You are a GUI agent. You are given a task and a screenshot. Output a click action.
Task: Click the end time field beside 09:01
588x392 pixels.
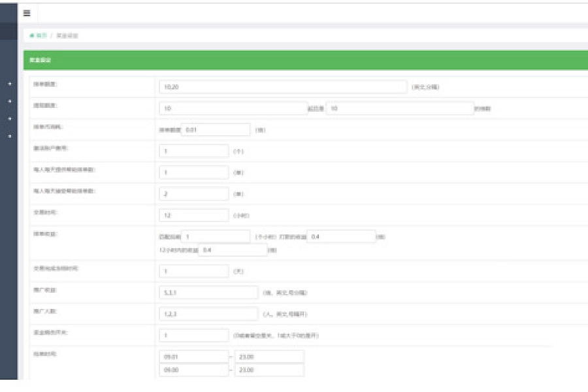(x=269, y=357)
